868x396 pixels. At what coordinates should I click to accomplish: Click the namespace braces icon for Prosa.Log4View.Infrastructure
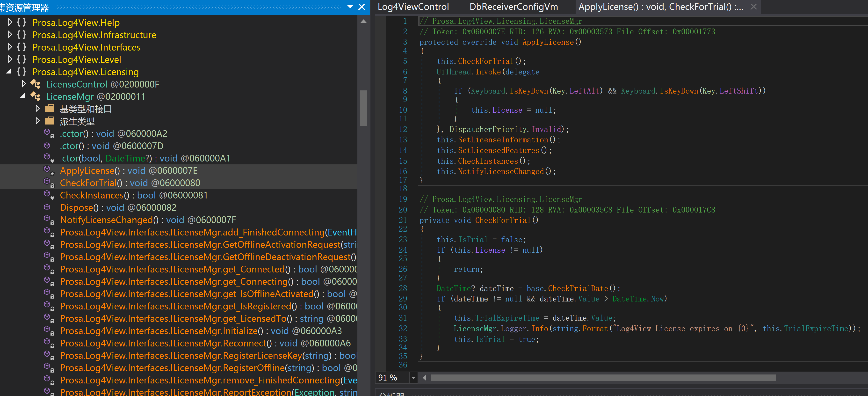[x=22, y=35]
